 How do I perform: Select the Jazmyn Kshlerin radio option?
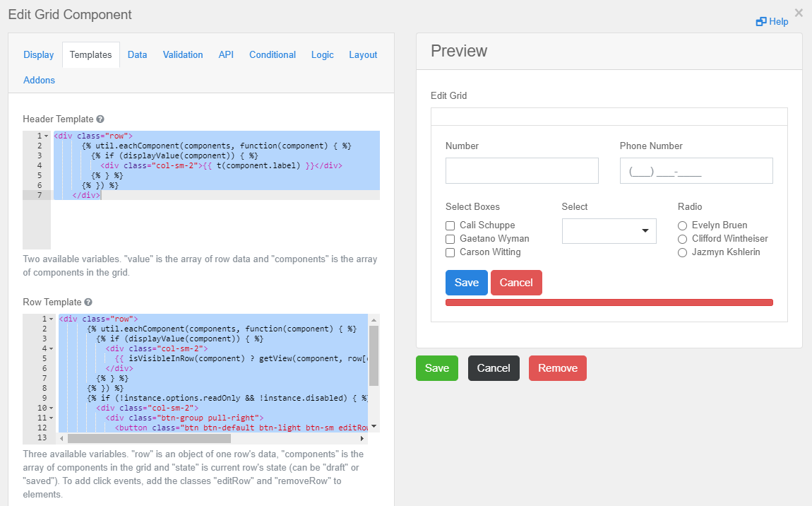pos(683,252)
